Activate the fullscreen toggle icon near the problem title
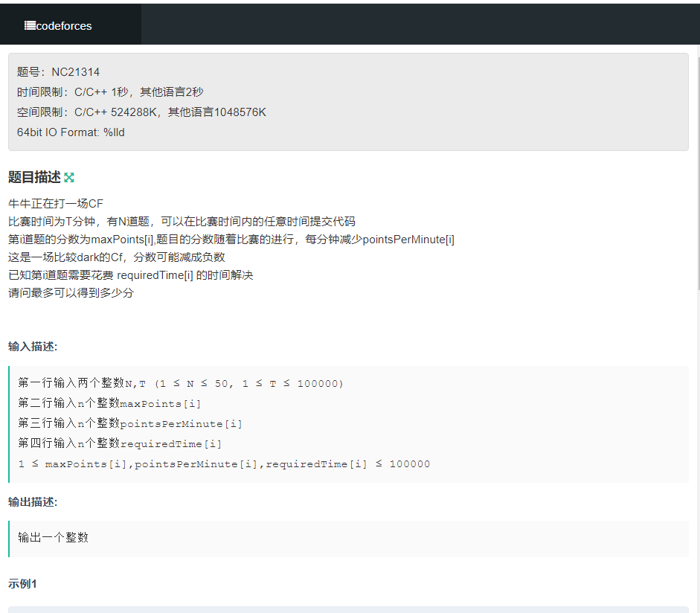700x613 pixels. tap(69, 177)
